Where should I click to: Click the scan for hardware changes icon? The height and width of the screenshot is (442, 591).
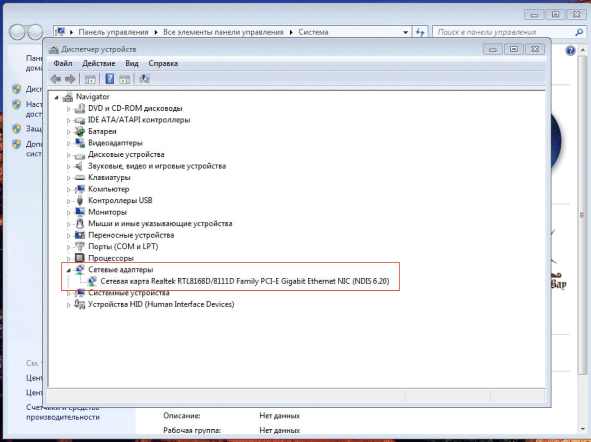(x=144, y=79)
